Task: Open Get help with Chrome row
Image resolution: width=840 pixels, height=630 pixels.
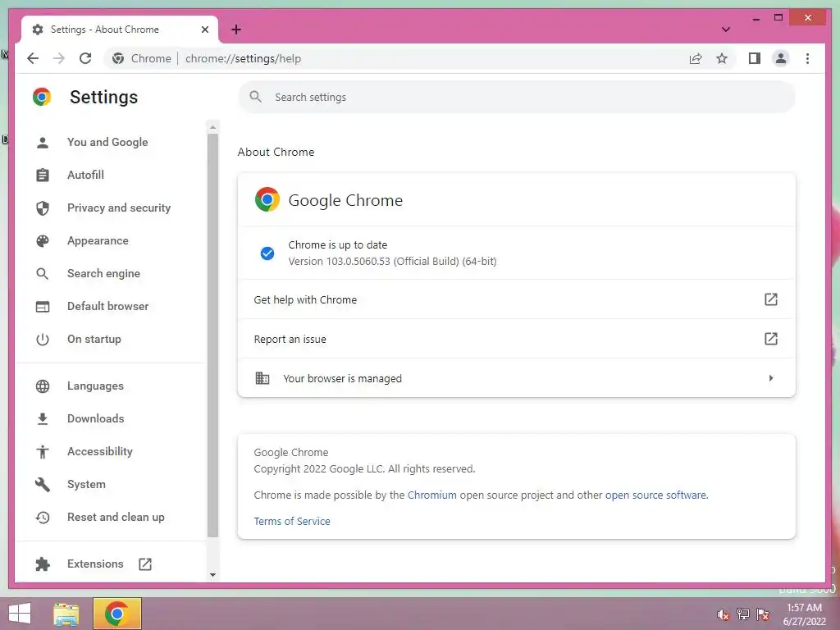Action: click(x=517, y=299)
